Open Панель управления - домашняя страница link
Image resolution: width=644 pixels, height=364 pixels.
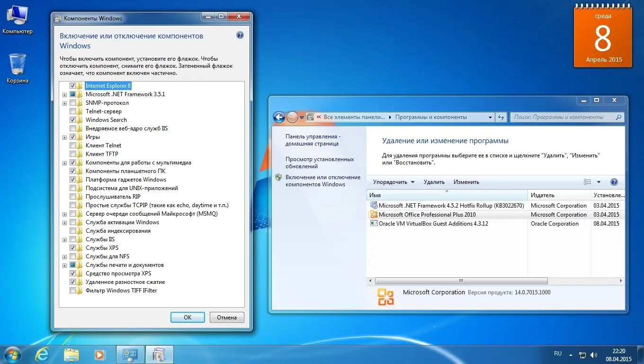(313, 140)
